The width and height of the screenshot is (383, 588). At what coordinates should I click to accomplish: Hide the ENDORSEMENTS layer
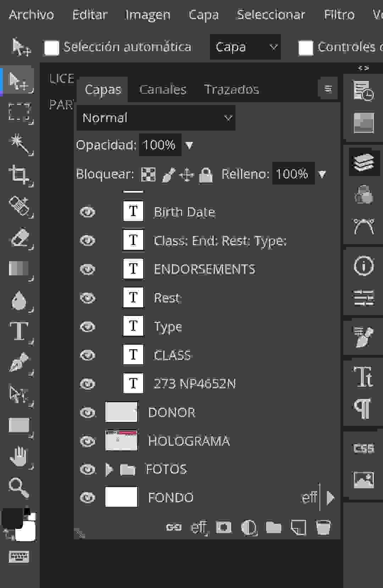tap(88, 269)
